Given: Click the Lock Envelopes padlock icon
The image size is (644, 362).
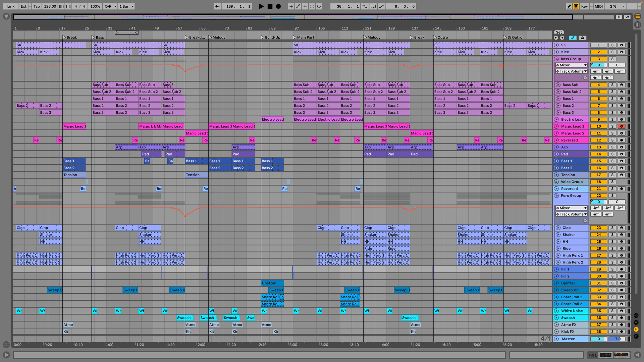Looking at the screenshot, I should (x=583, y=38).
